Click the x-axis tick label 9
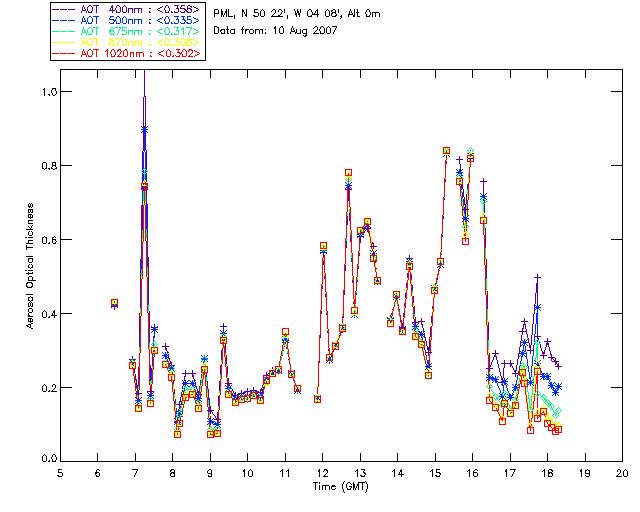 [210, 473]
